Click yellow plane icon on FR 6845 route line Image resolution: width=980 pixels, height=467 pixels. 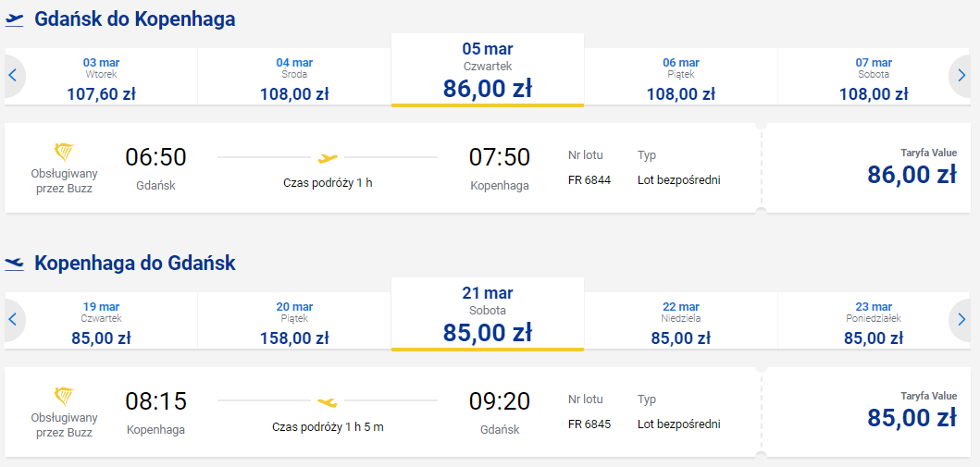[x=328, y=402]
